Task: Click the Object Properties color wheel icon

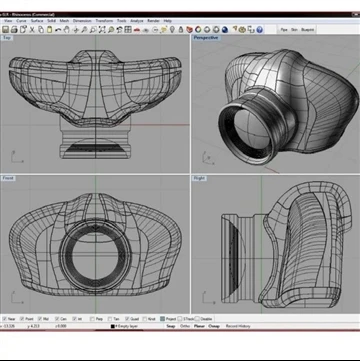Action: tap(198, 29)
